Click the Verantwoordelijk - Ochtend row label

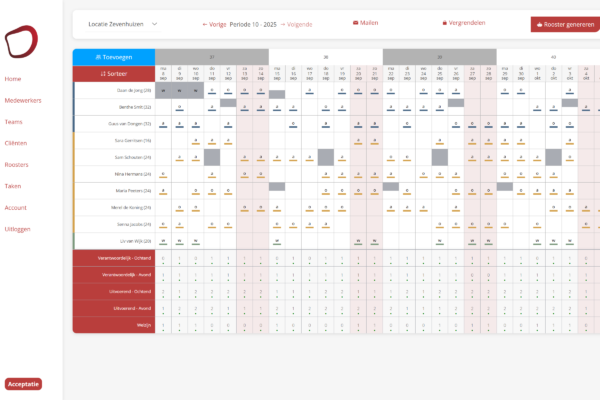114,258
